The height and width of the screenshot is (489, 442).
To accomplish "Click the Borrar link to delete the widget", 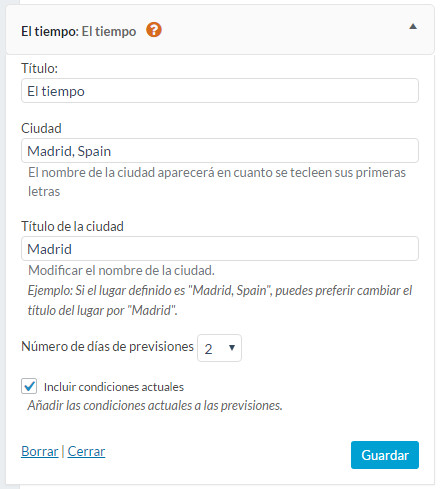I will (40, 451).
